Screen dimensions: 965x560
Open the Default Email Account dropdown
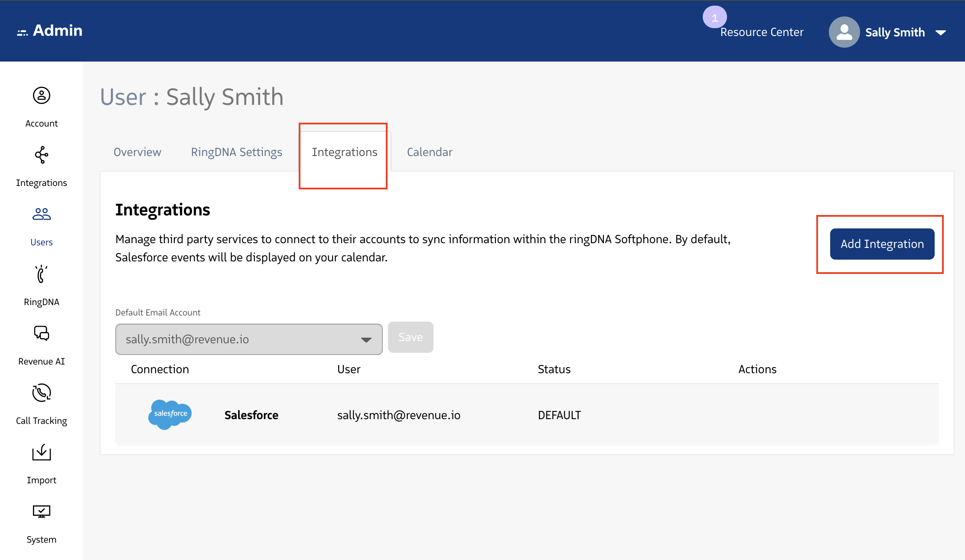(x=248, y=339)
